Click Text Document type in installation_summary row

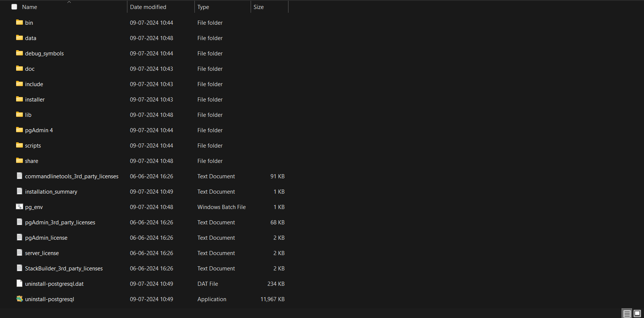[x=216, y=192]
